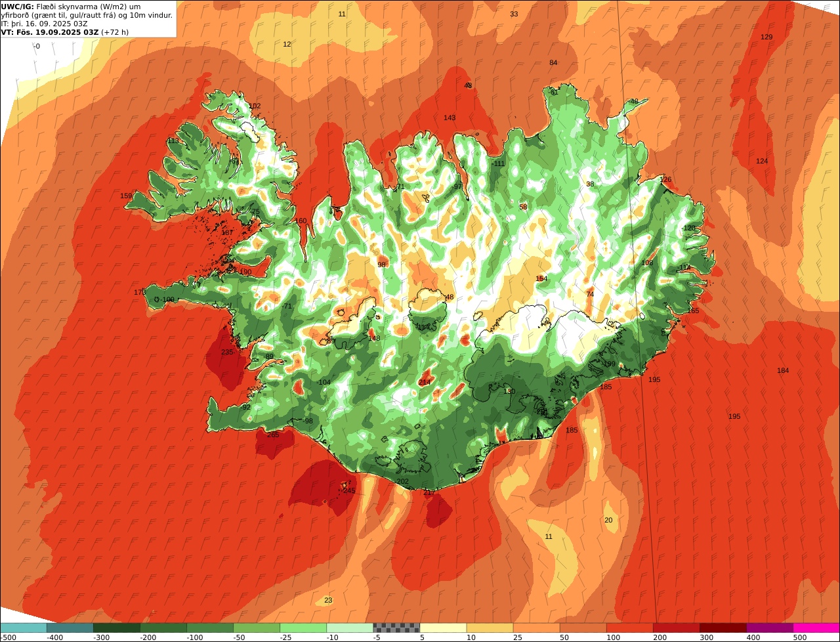The image size is (840, 642).
Task: Click the '202' value on the south coast
Action: tap(403, 482)
